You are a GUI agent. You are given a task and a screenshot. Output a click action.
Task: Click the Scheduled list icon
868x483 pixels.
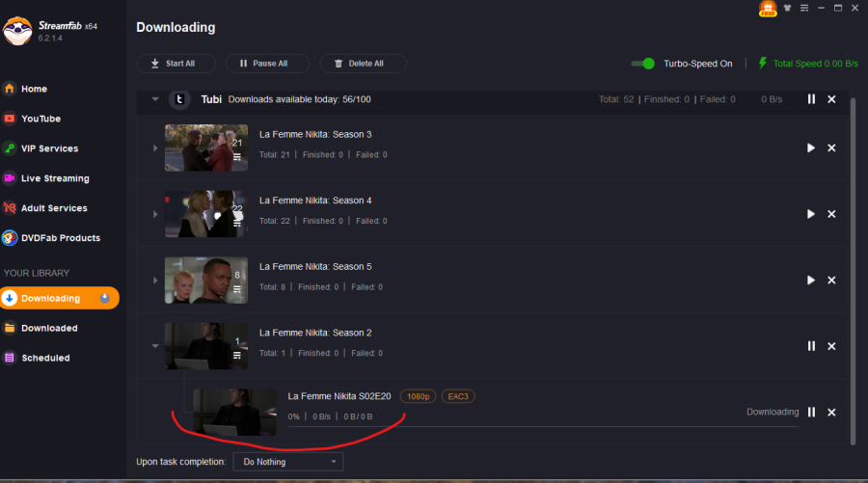[10, 358]
